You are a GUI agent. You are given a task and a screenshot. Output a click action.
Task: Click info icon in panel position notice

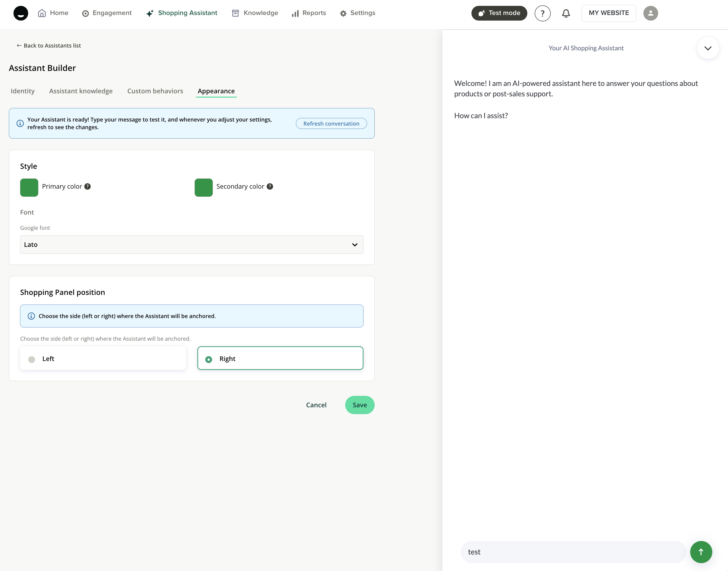point(31,316)
